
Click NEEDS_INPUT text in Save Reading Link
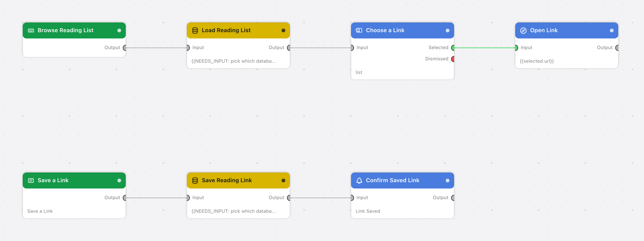click(234, 211)
